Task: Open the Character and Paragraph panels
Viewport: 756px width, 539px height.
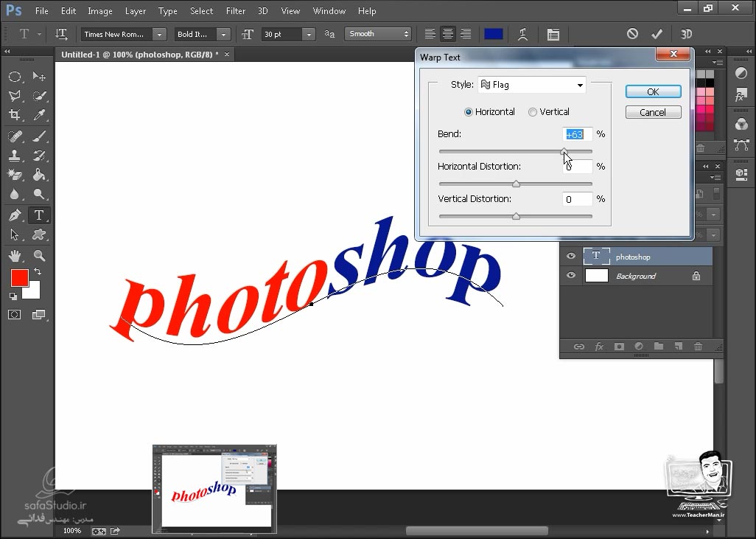Action: point(553,34)
